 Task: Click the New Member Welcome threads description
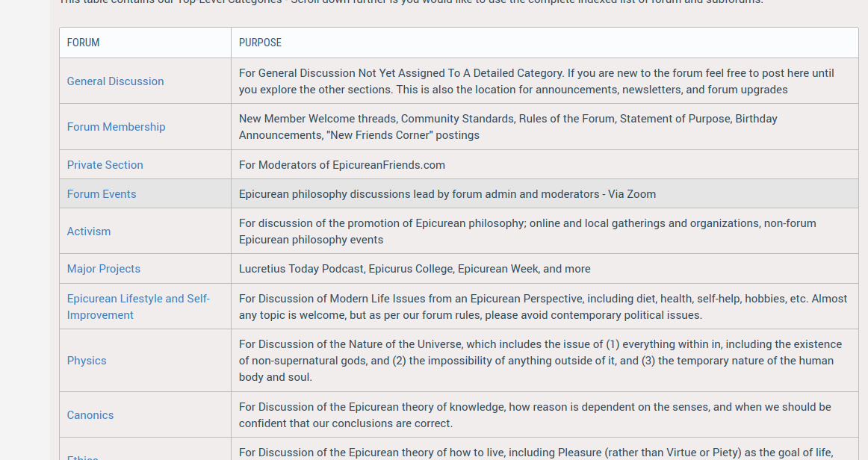tap(508, 127)
